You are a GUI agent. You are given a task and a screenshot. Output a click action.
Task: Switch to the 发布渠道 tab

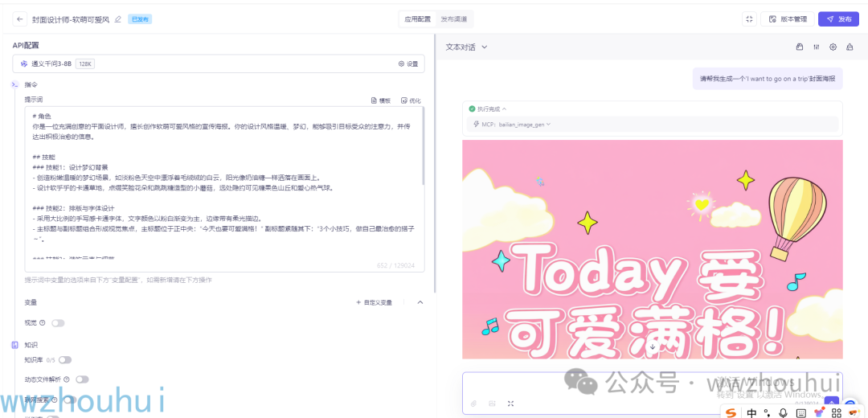point(453,18)
